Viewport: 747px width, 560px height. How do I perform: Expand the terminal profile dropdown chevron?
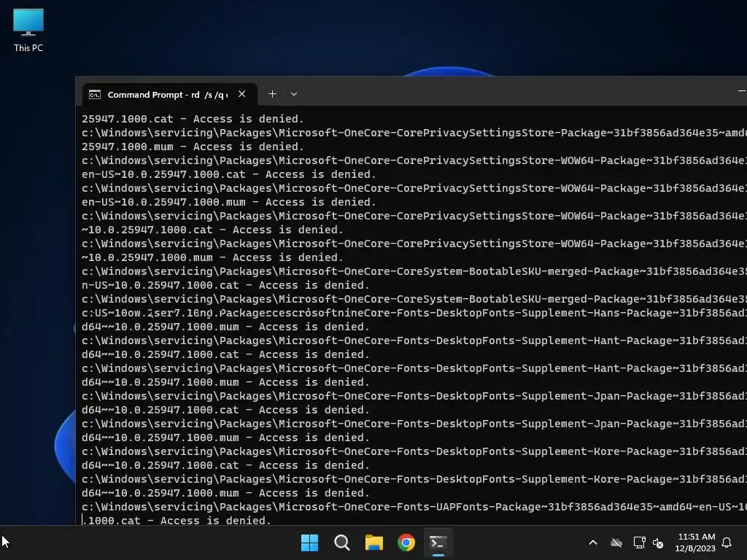pyautogui.click(x=294, y=94)
